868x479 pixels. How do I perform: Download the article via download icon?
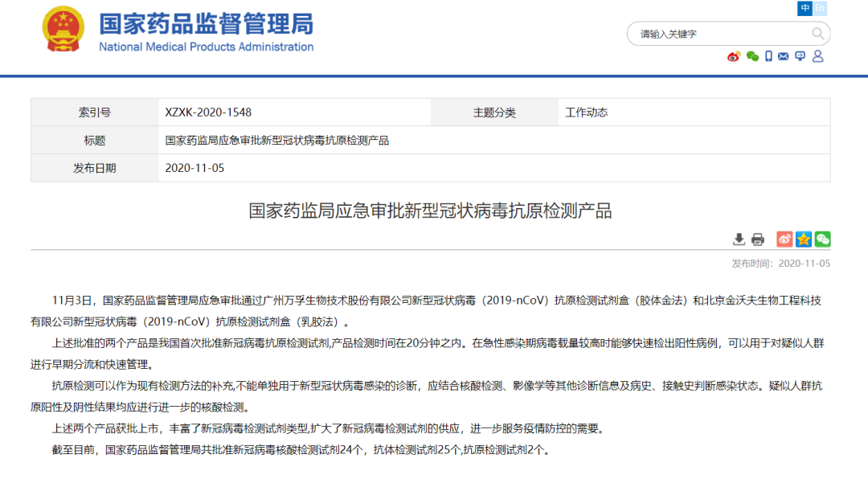[x=739, y=239]
